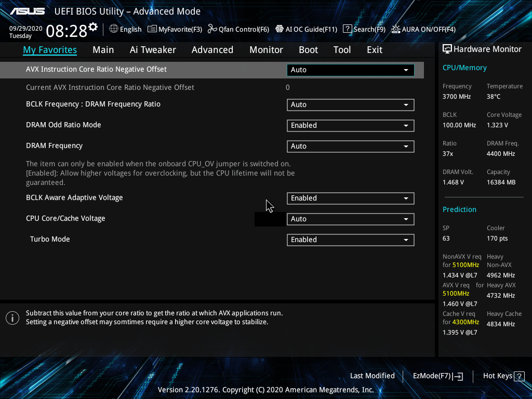The image size is (532, 399).
Task: Switch to EzMode(F7)
Action: coord(437,376)
